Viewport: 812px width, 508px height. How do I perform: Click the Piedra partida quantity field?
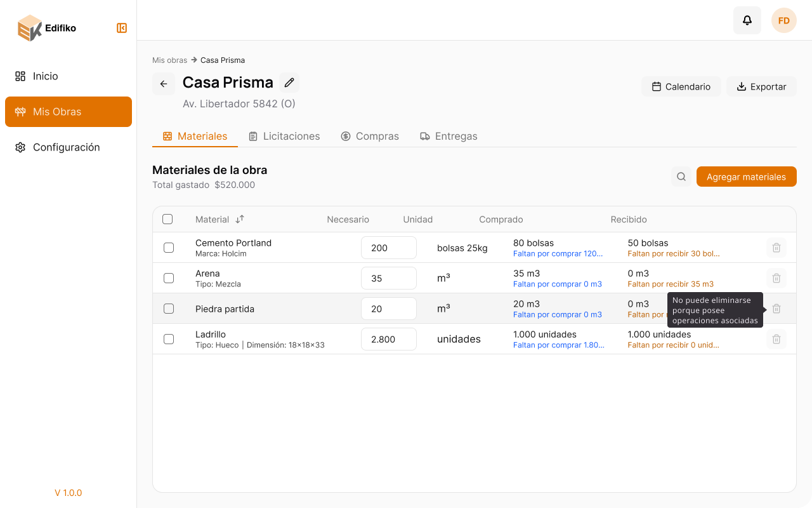click(389, 309)
